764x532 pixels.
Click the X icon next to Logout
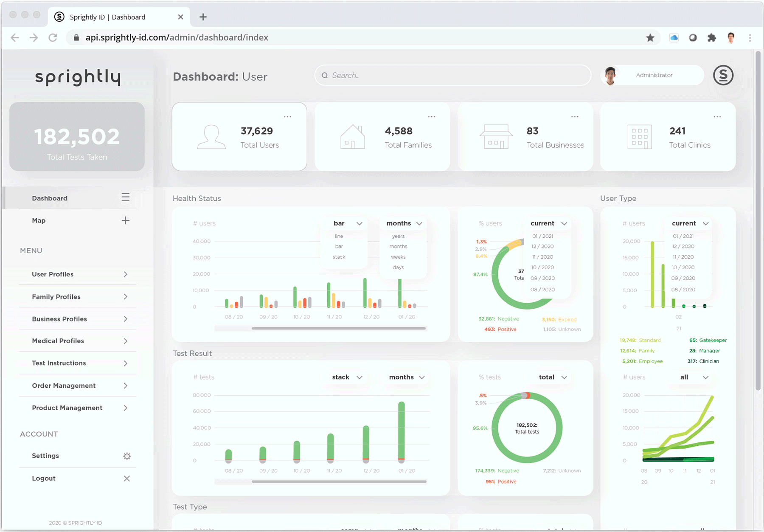pyautogui.click(x=126, y=479)
